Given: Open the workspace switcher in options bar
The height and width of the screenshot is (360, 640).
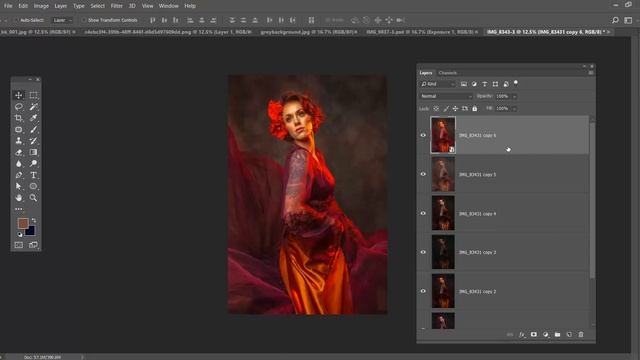Looking at the screenshot, I should 628,20.
